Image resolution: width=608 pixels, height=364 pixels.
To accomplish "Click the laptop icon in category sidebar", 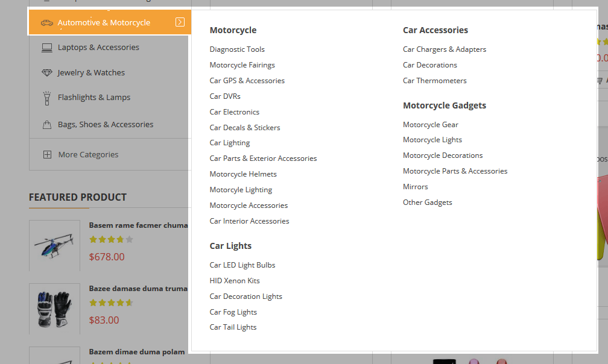I will [x=47, y=48].
